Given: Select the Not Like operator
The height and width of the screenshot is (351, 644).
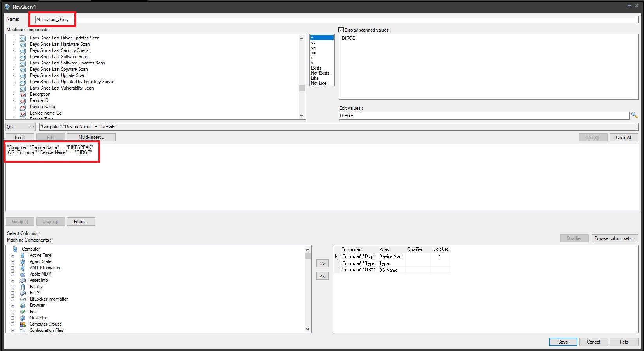Looking at the screenshot, I should (x=322, y=83).
